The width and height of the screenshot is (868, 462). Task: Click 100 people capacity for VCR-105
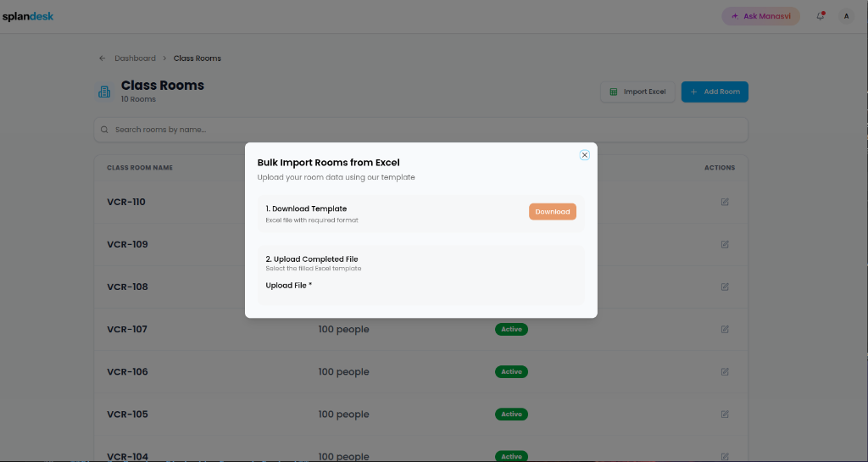pyautogui.click(x=344, y=414)
